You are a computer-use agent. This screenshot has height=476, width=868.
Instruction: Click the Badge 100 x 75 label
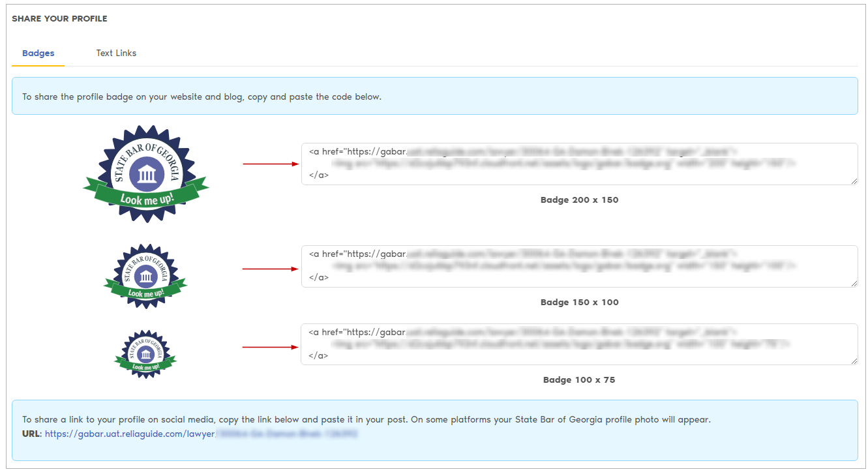579,380
